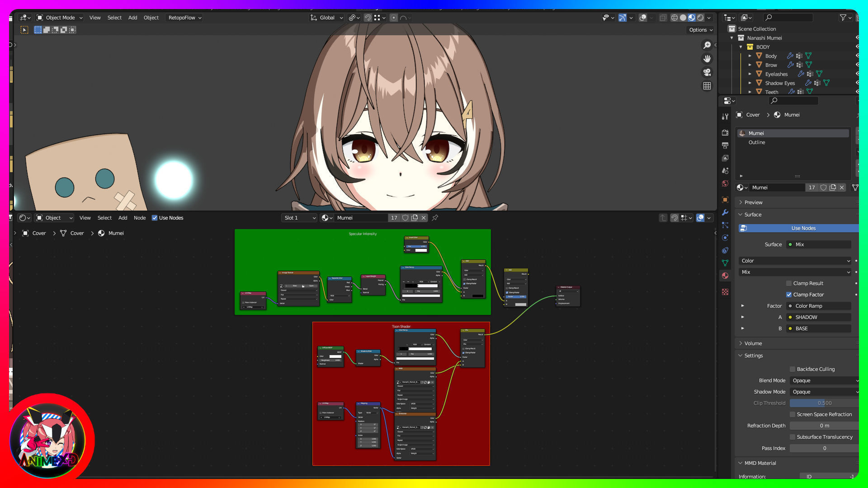Open Blend Mode Opaque dropdown

coord(824,380)
